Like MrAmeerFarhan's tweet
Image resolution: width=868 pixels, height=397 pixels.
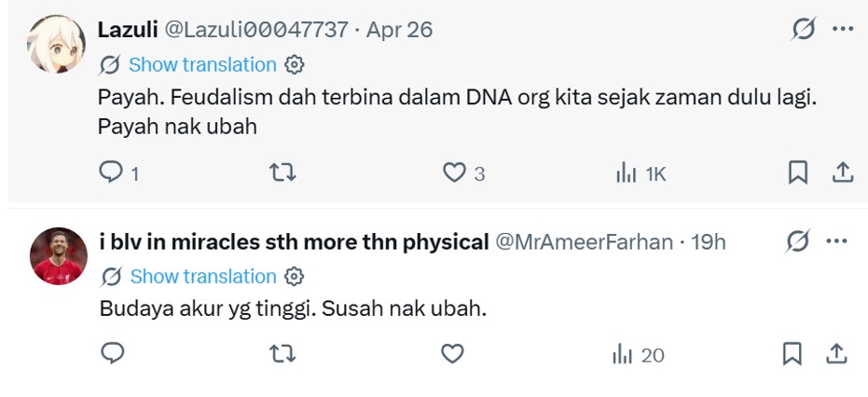click(x=452, y=354)
